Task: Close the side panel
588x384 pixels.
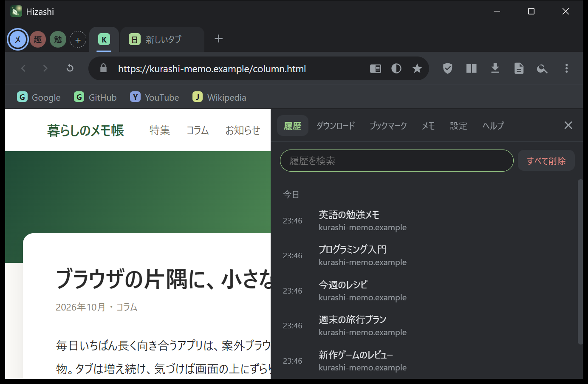Action: point(568,125)
